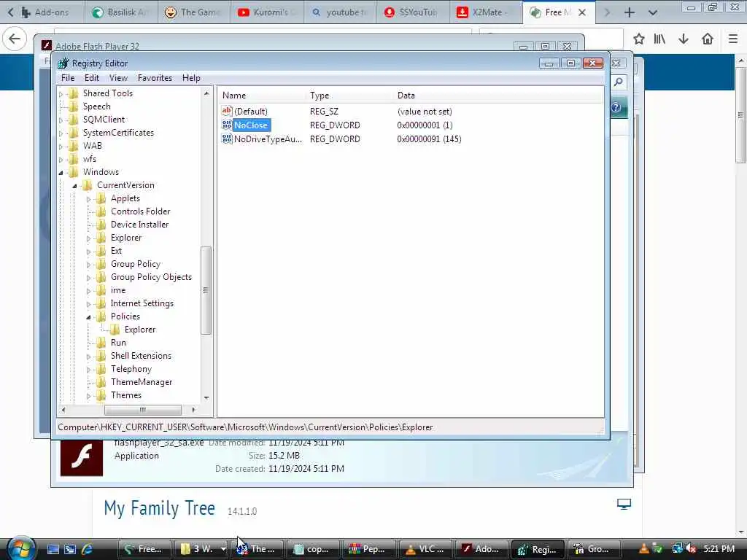Select the (Default) registry value

click(x=251, y=112)
